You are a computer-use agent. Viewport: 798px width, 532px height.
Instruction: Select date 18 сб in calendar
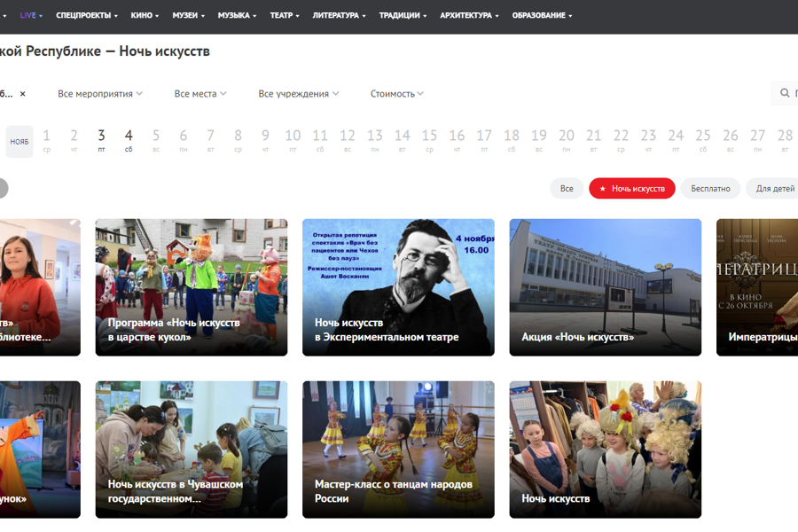point(512,140)
